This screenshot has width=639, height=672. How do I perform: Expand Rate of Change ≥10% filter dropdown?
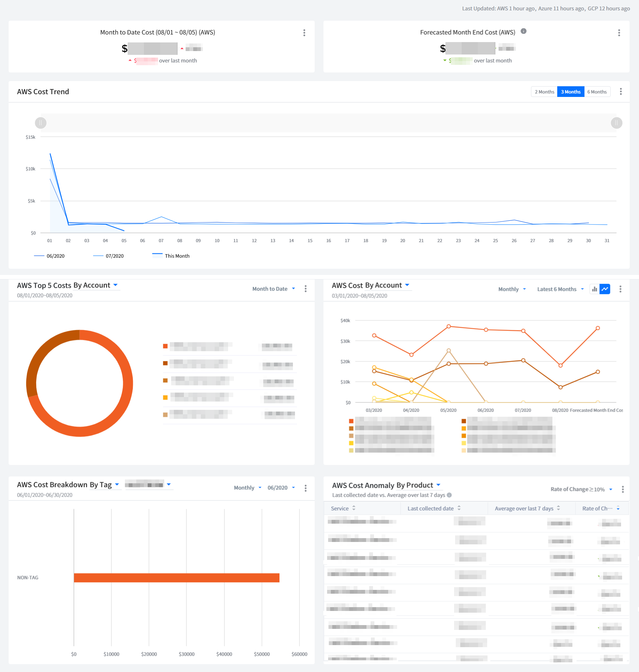tap(581, 489)
